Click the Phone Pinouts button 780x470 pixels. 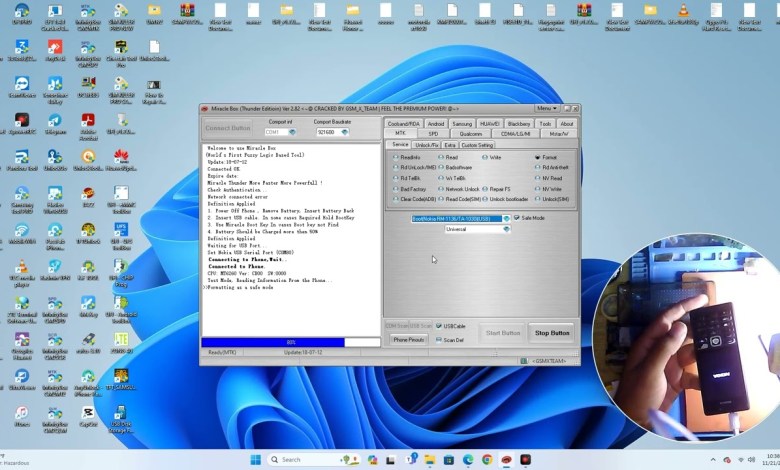(x=408, y=340)
